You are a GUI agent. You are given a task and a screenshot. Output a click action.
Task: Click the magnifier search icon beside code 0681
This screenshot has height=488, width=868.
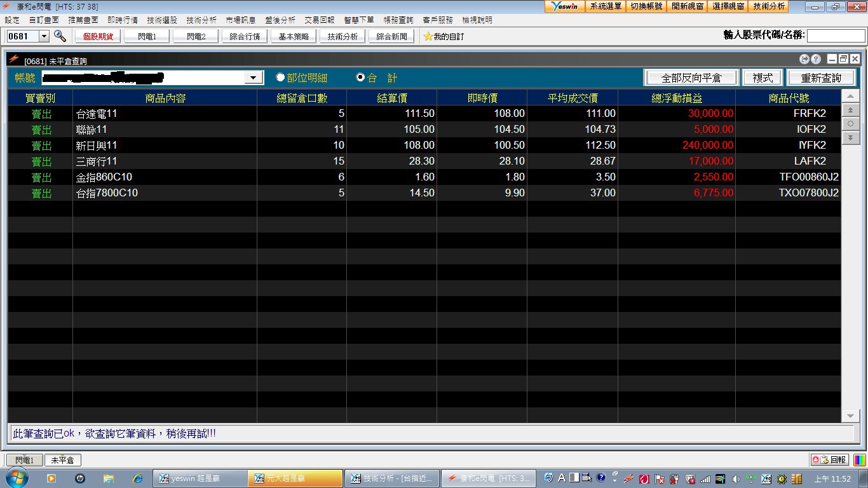(60, 36)
